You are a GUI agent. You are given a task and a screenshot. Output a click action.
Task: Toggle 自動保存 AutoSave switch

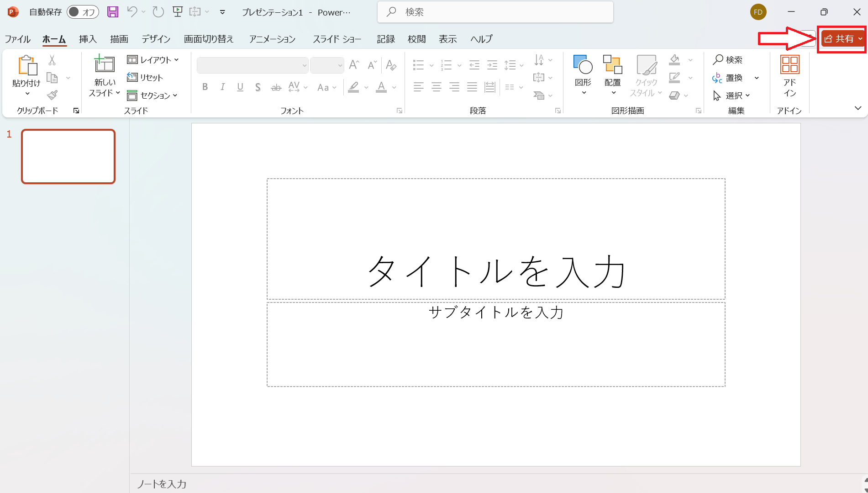click(83, 12)
